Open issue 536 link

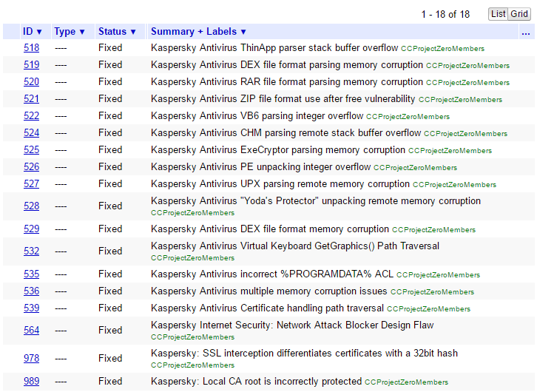(x=32, y=291)
